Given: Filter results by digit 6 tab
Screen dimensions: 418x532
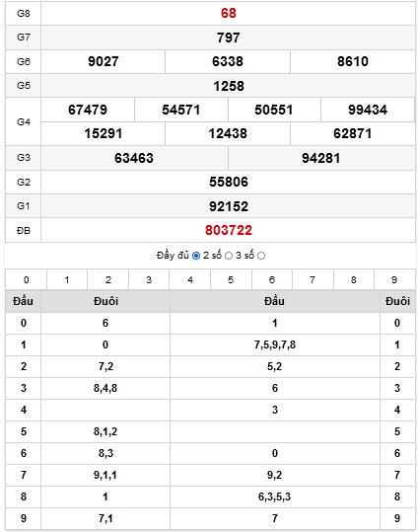Looking at the screenshot, I should [x=272, y=280].
